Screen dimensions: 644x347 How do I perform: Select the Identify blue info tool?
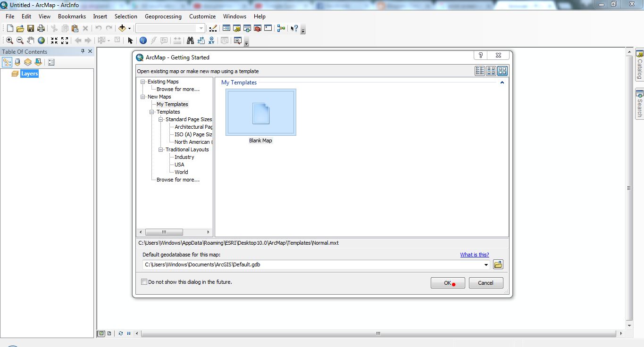point(143,41)
